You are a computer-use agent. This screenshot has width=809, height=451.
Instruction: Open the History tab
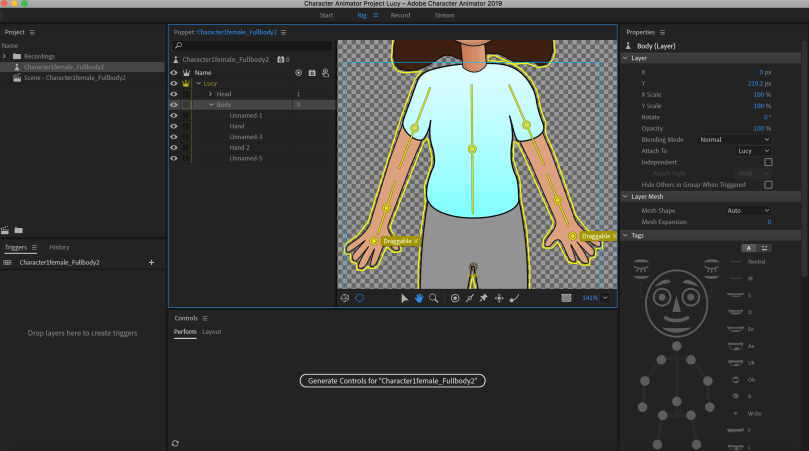point(60,247)
